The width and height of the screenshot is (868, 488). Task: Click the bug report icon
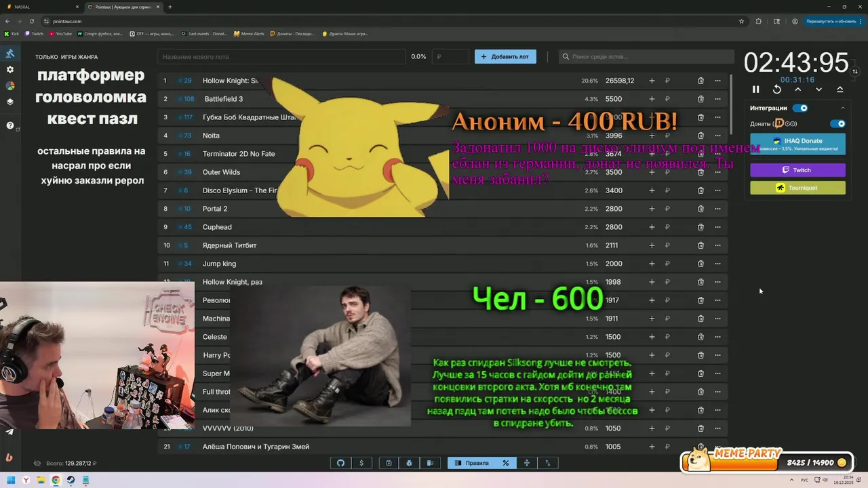[410, 463]
